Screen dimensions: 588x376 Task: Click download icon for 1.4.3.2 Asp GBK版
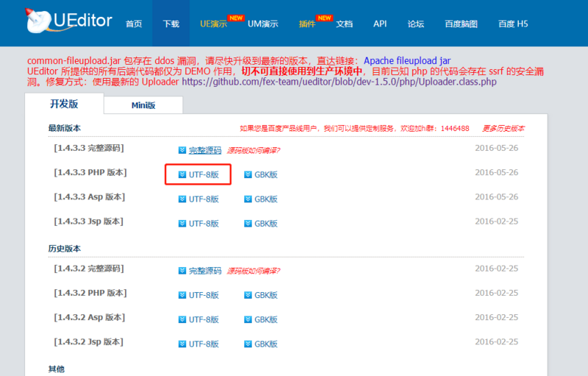click(248, 319)
